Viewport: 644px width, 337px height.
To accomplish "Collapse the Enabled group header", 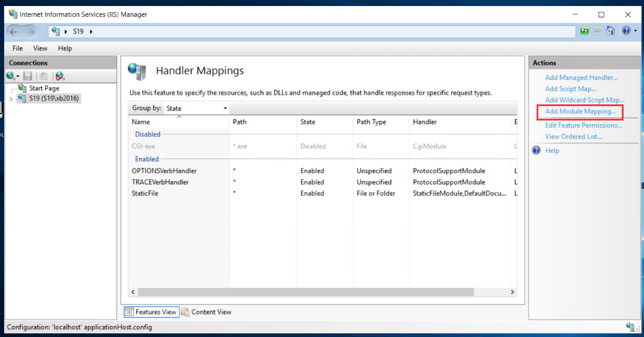I will [x=146, y=159].
